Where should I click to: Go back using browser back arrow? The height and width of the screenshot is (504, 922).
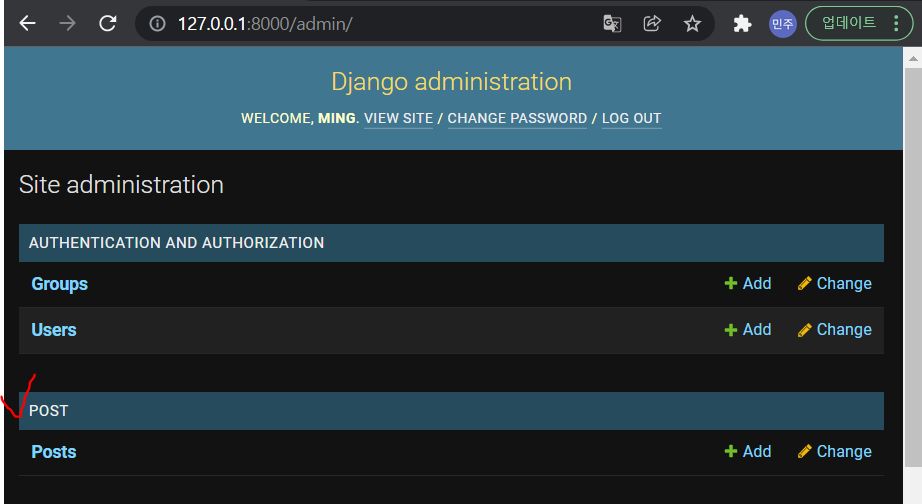[x=28, y=24]
